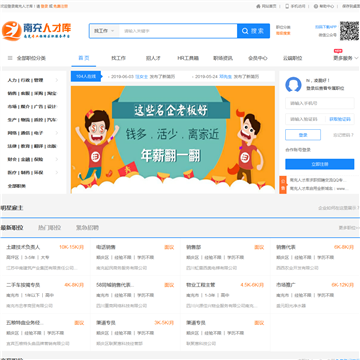The image size is (360, 360).
Task: Click the promotional banner 这些名企老板好
Action: (x=173, y=139)
